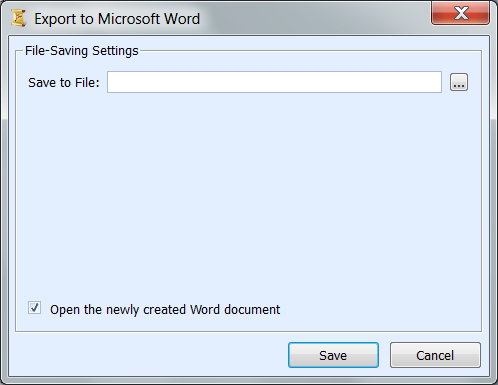This screenshot has height=385, width=498.
Task: Cancel the export dialog
Action: (x=435, y=355)
